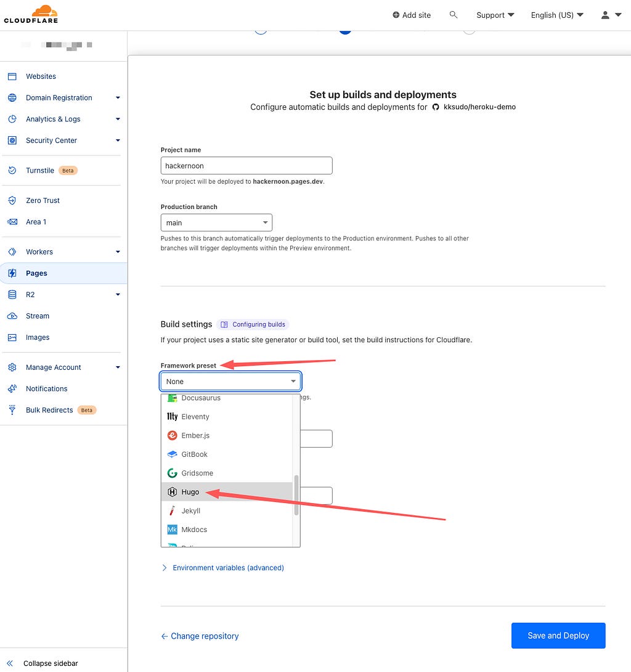Click the Change repository link
The height and width of the screenshot is (672, 631).
(x=200, y=636)
